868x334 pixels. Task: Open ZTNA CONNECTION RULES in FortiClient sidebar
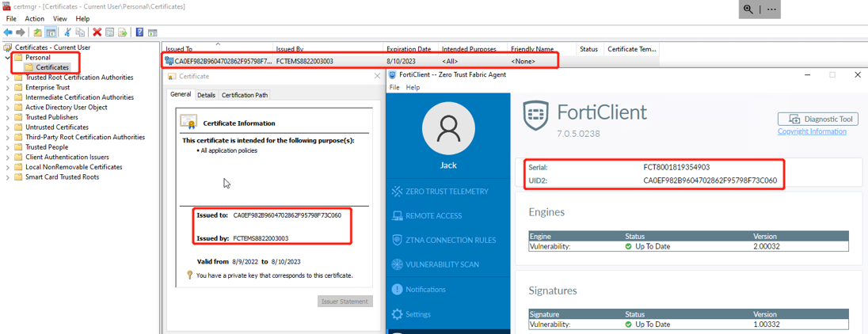(x=444, y=240)
